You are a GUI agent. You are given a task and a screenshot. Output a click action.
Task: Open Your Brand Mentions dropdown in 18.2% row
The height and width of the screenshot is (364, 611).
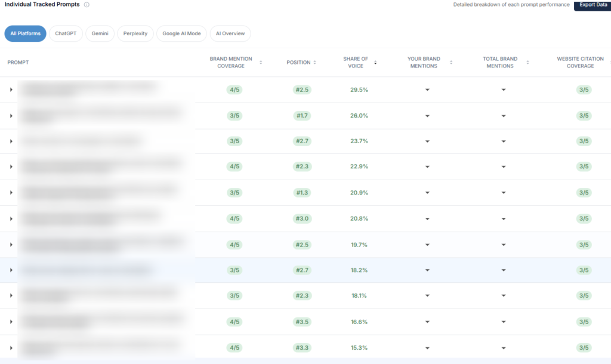[x=427, y=270]
